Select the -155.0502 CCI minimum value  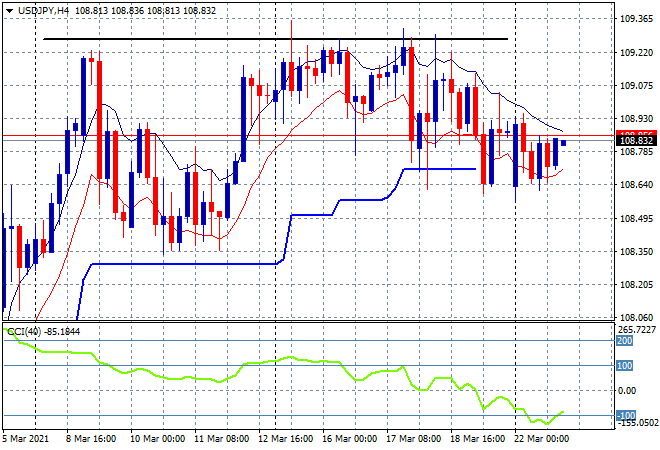(637, 423)
